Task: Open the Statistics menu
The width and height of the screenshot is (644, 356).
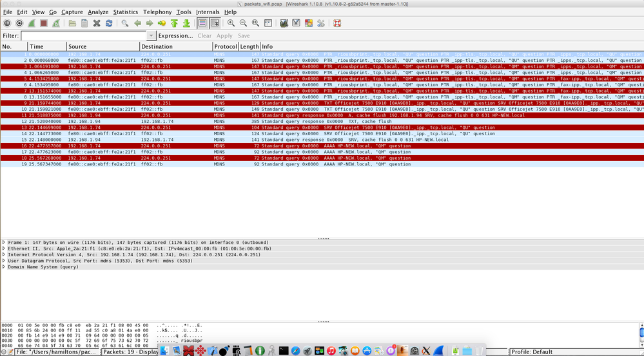Action: (126, 12)
